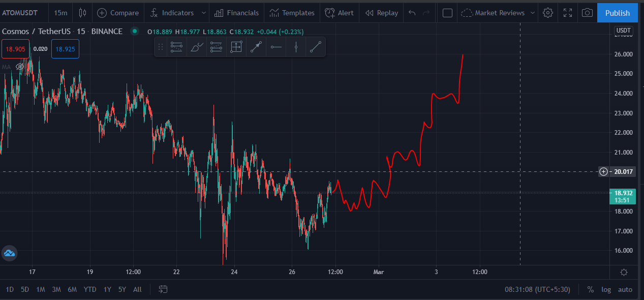Select the arrow line tool
644x300 pixels.
pos(256,47)
